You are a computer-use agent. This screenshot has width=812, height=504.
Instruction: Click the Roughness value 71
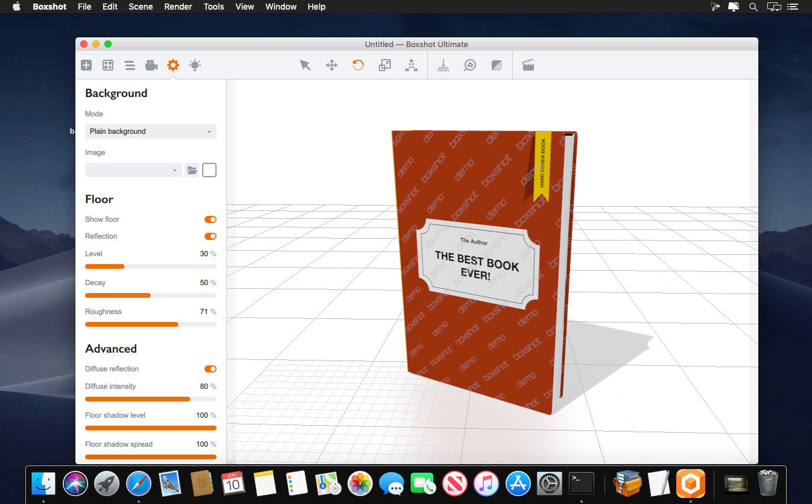coord(204,312)
